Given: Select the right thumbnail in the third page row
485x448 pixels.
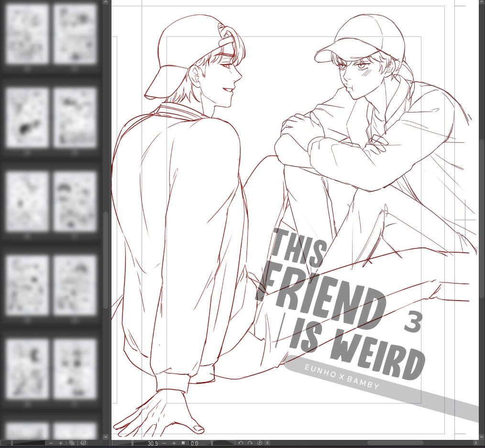Looking at the screenshot, I should (x=75, y=201).
